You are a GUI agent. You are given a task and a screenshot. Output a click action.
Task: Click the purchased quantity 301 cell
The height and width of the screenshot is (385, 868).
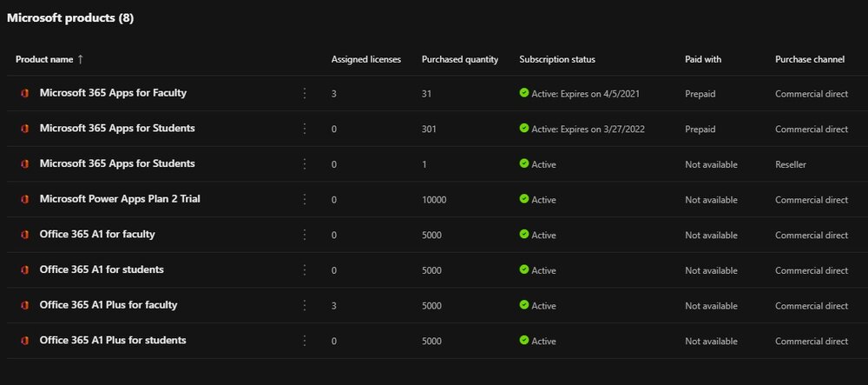point(429,129)
